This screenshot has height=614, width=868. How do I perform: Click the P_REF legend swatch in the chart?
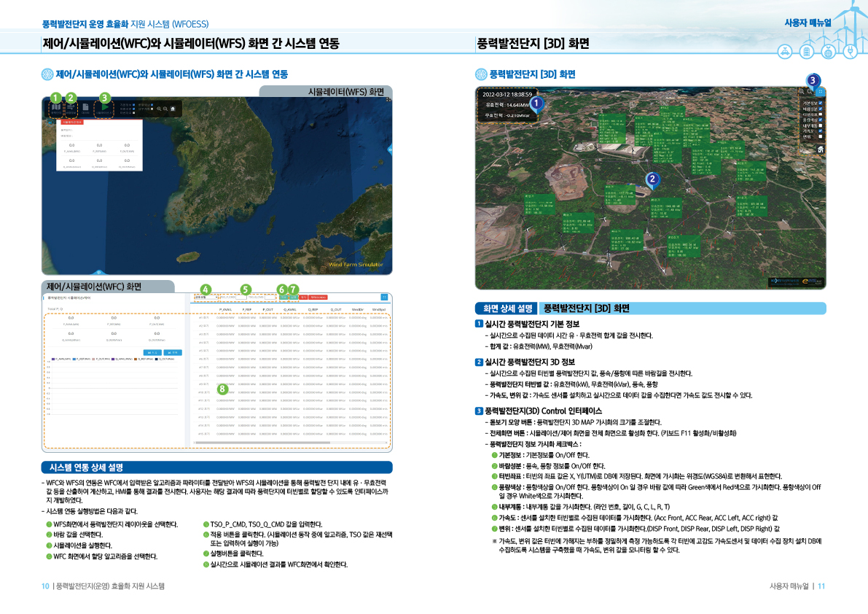click(x=74, y=360)
